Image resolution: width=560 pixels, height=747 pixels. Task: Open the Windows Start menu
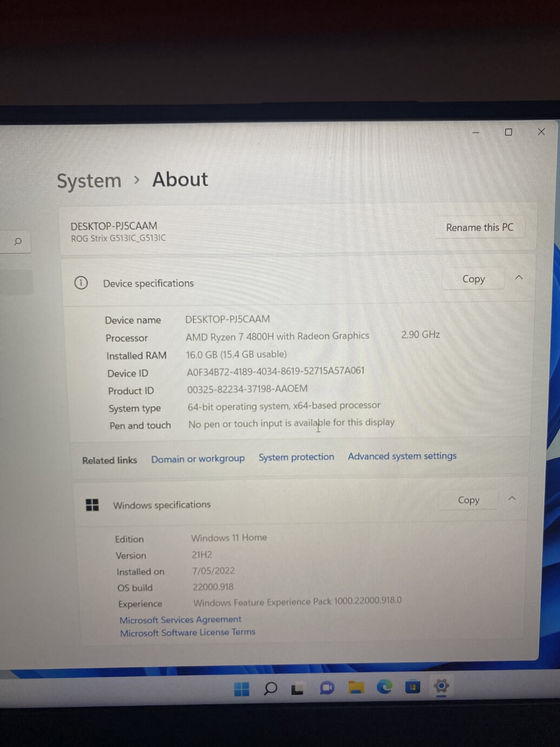241,689
